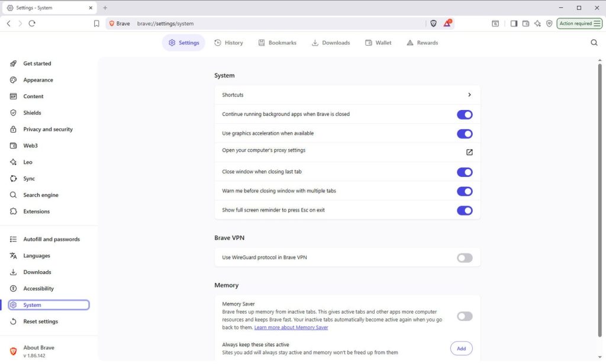Open Autofill and passwords section
This screenshot has width=606, height=364.
[51, 239]
